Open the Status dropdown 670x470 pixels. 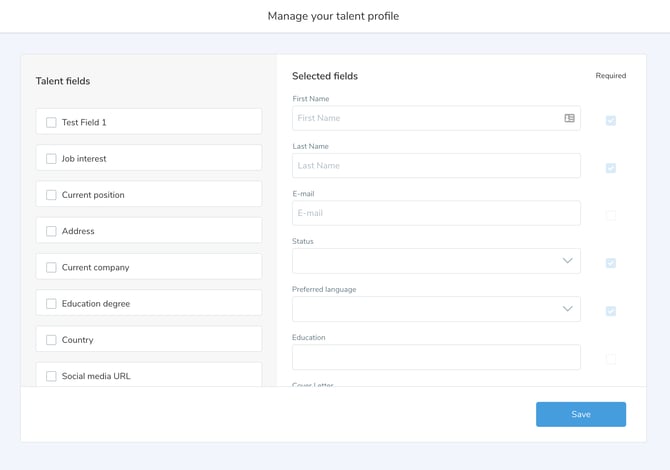(436, 261)
